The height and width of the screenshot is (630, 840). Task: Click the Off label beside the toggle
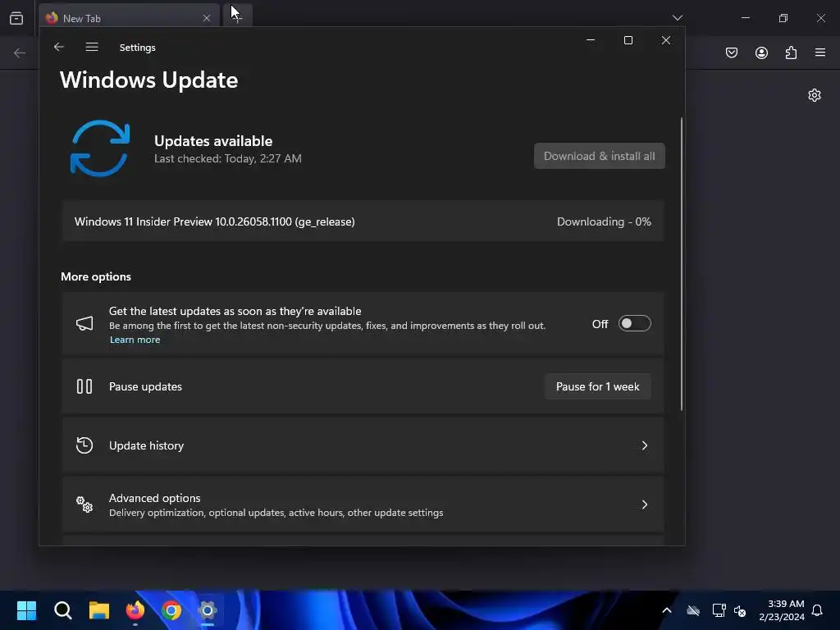pyautogui.click(x=600, y=324)
